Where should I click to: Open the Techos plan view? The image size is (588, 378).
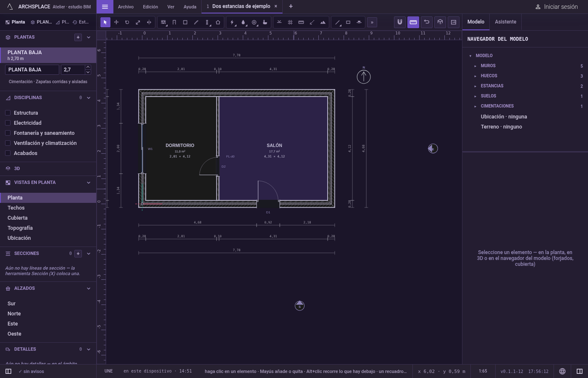pyautogui.click(x=48, y=208)
